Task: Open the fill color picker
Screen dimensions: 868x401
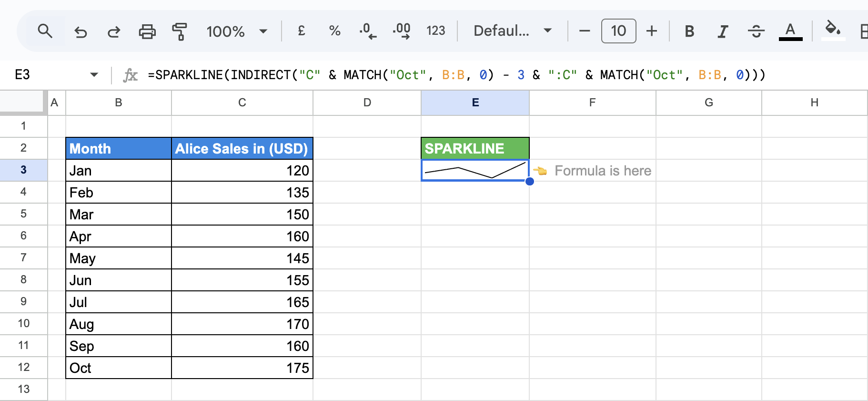Action: click(x=833, y=31)
